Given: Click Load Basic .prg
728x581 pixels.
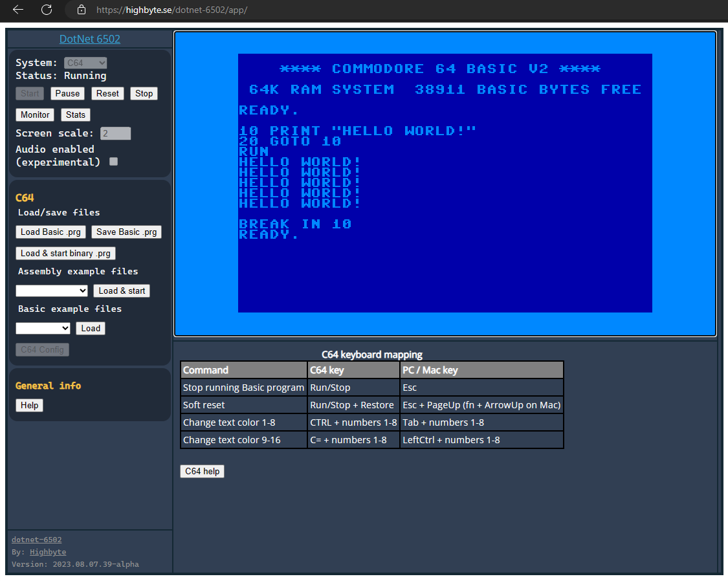Looking at the screenshot, I should pos(50,232).
